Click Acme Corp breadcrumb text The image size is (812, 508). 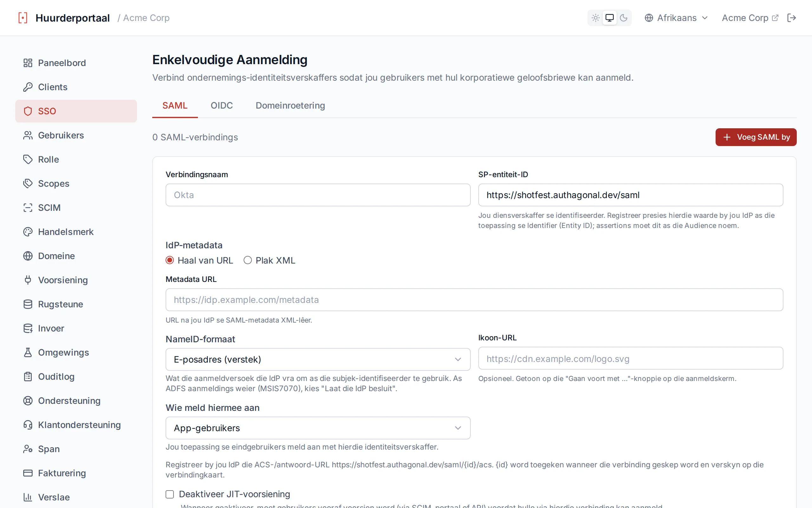pos(146,18)
